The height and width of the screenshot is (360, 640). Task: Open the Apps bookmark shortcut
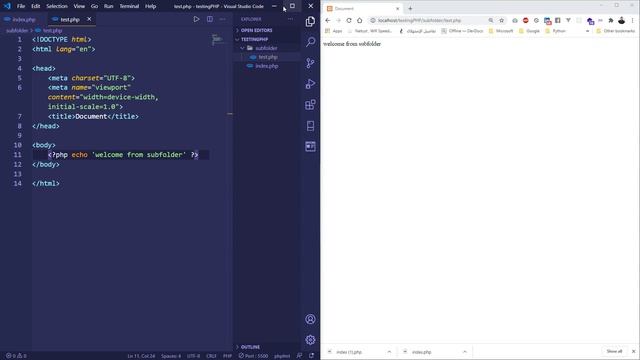[334, 31]
